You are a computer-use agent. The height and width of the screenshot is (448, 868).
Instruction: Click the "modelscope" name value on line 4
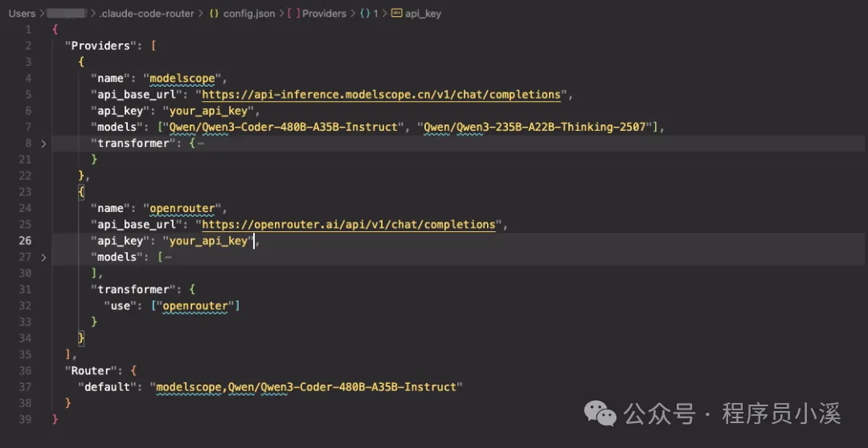pos(182,79)
